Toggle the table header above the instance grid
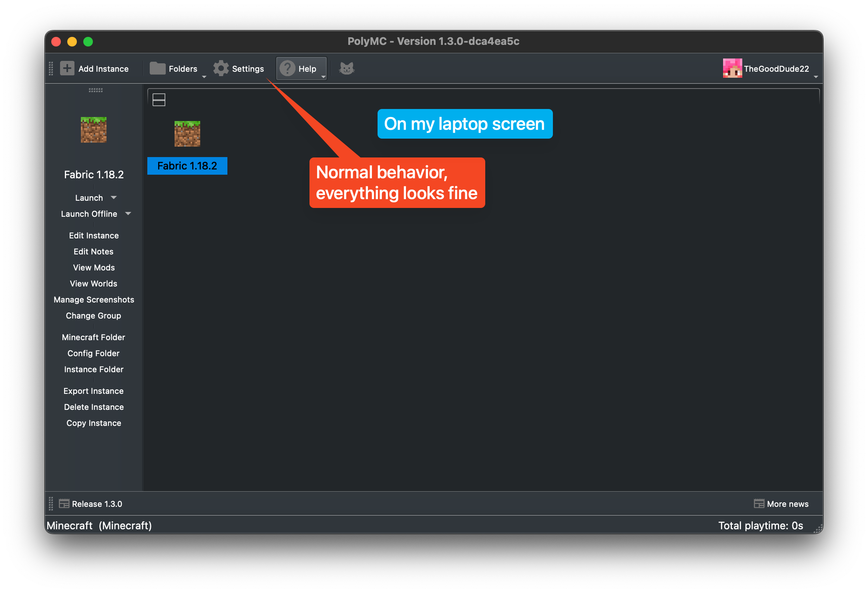 tap(159, 99)
